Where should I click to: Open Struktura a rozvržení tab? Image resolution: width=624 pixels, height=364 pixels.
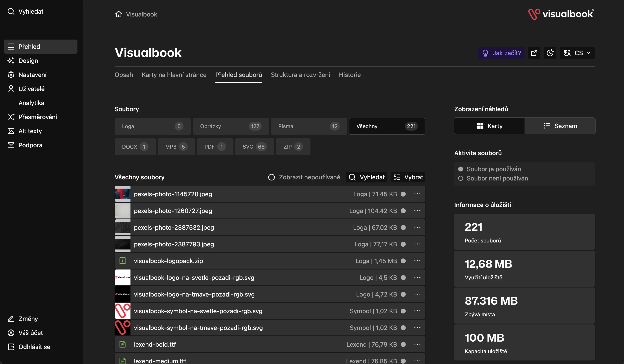(300, 75)
